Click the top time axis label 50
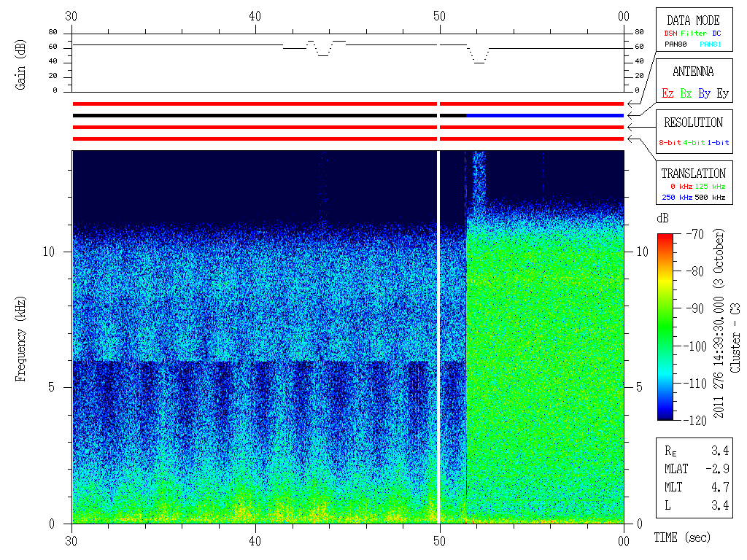Screen dimensions: 747x560 pos(439,16)
